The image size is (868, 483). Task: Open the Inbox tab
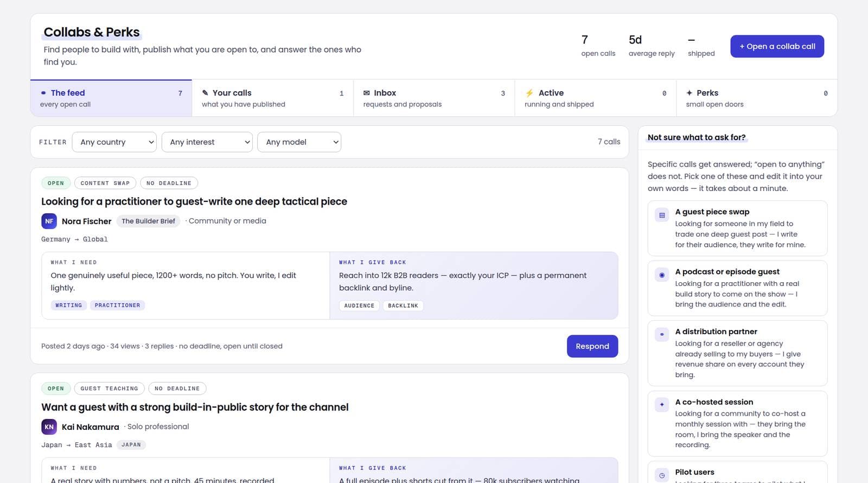(x=434, y=98)
